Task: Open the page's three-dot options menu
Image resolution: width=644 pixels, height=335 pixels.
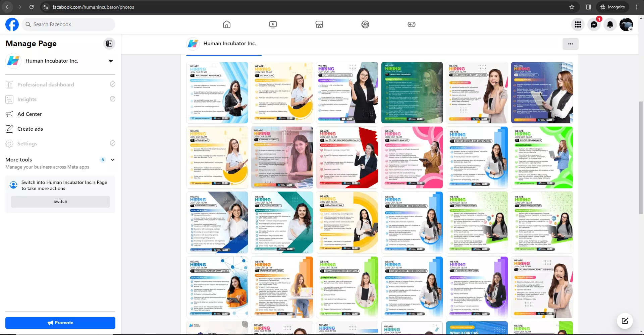Action: pyautogui.click(x=570, y=44)
